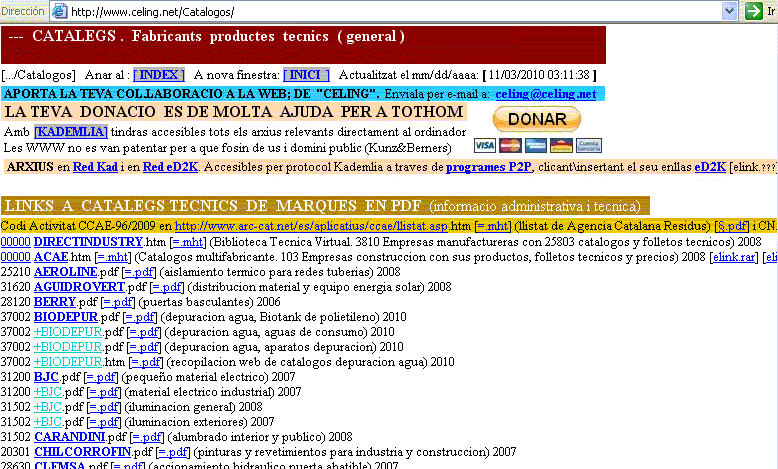Click LINKS A CATALEGS TECNICS heading banner
This screenshot has height=469, width=778.
click(325, 206)
